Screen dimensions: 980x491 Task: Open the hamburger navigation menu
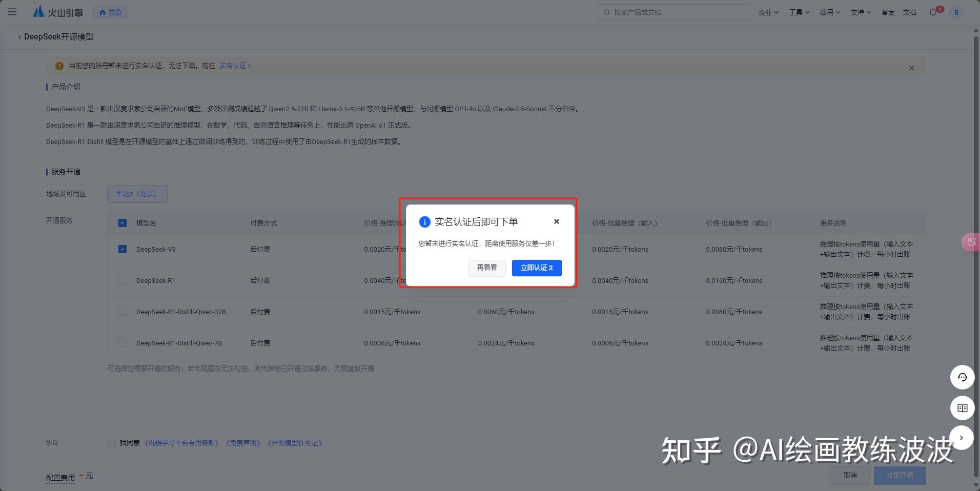[12, 12]
